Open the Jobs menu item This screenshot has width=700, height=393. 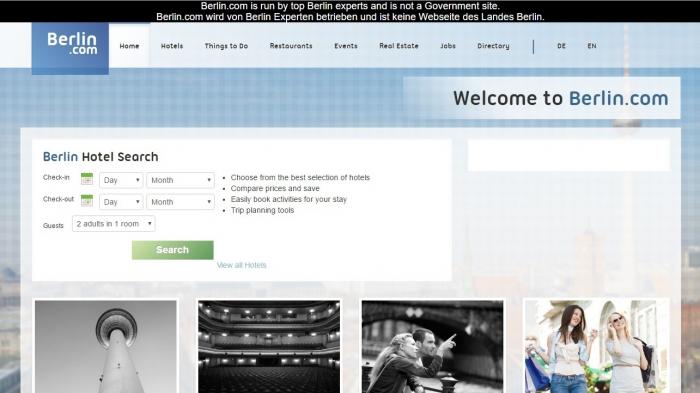pos(448,46)
